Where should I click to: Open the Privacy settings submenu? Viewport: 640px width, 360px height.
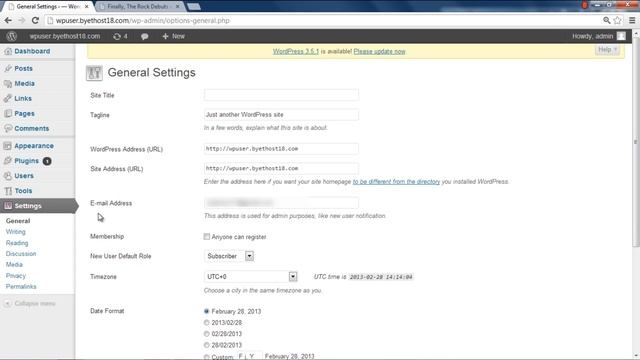(16, 276)
